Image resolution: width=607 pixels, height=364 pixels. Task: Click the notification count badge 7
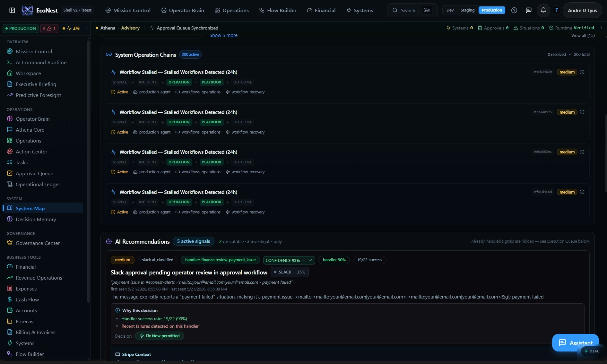557,10
